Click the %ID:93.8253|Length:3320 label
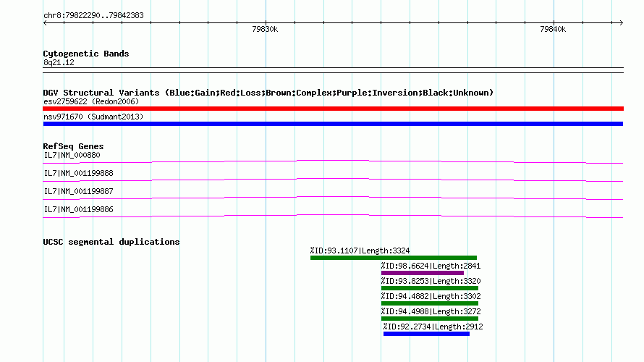Screen dimensions: 644x362 [x=431, y=281]
